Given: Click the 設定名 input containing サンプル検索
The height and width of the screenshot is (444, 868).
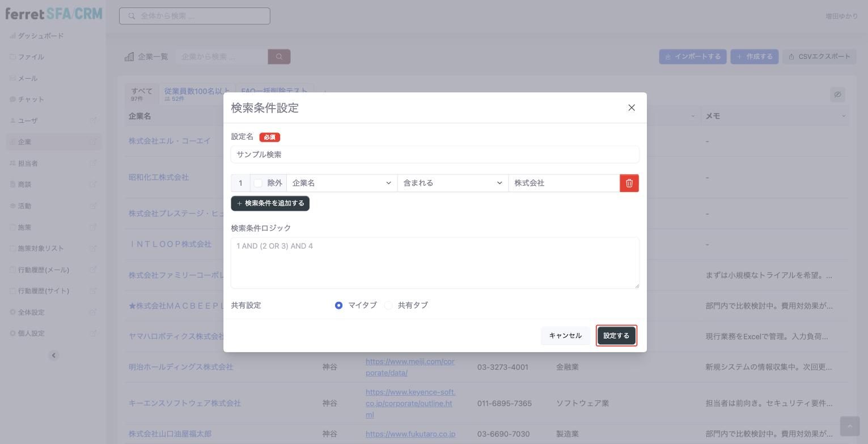Looking at the screenshot, I should point(435,155).
